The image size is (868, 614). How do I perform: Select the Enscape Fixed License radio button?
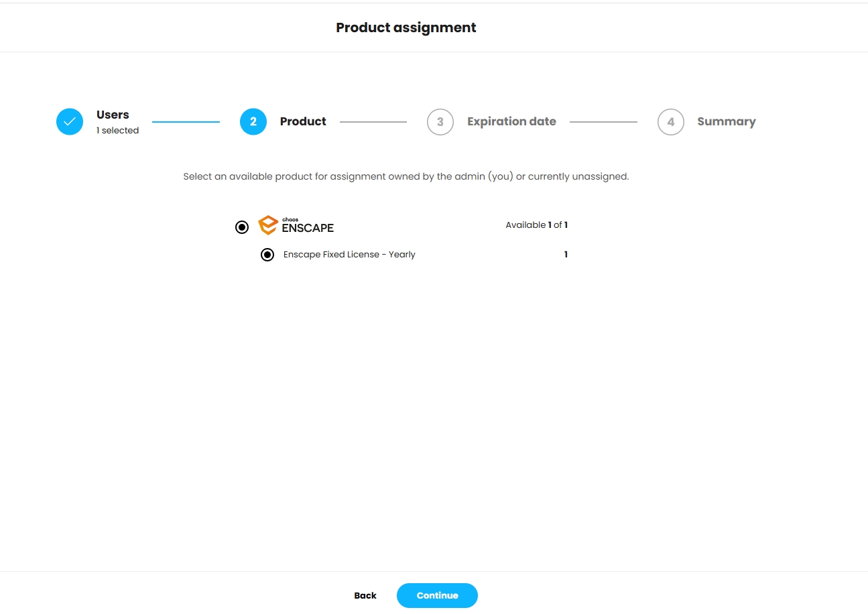[267, 255]
